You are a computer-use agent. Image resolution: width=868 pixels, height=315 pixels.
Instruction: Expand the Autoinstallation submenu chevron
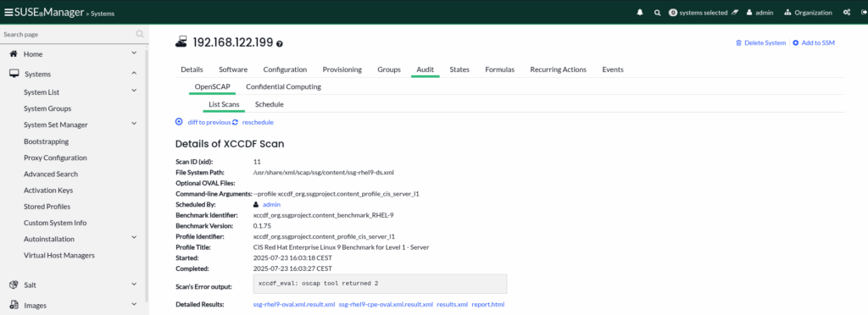(x=134, y=238)
